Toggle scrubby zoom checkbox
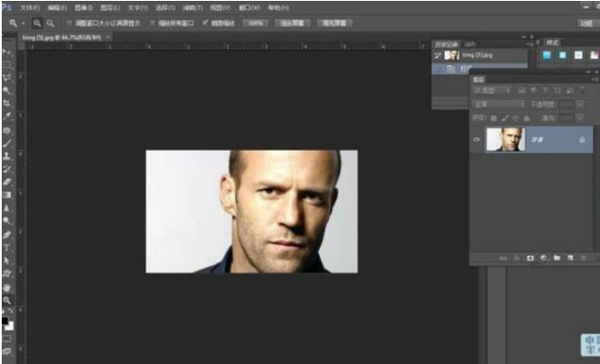 click(x=206, y=23)
